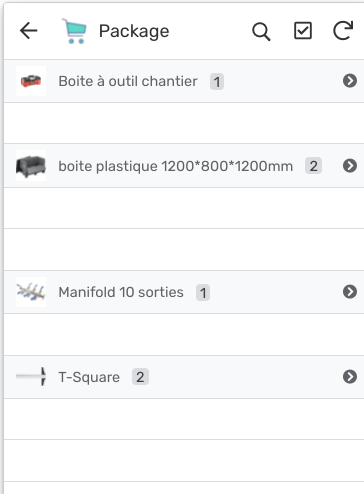The image size is (364, 494).
Task: Select the Manifold 10 sorties label
Action: coord(121,292)
